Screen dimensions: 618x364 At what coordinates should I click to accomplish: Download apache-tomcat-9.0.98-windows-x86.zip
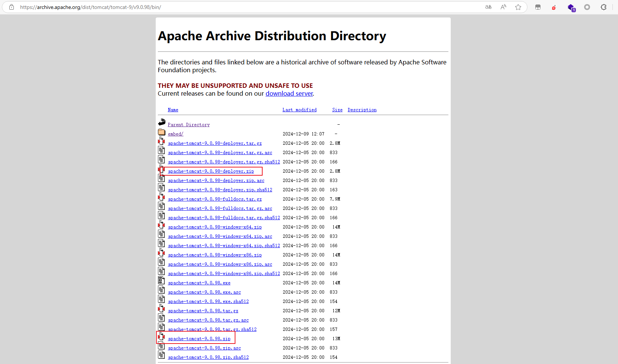215,255
